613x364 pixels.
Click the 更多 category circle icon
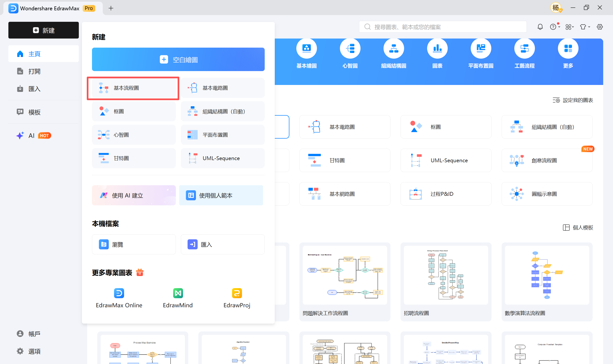pyautogui.click(x=568, y=49)
